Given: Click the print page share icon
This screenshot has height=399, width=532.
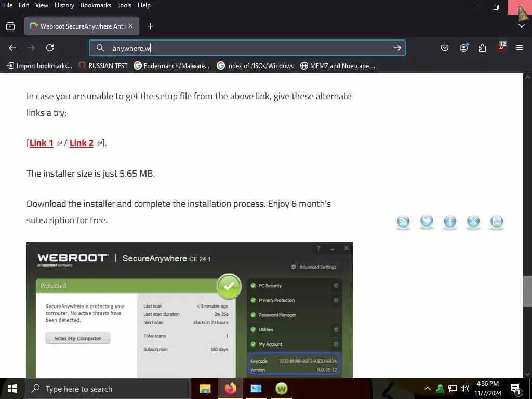Looking at the screenshot, I should [497, 222].
